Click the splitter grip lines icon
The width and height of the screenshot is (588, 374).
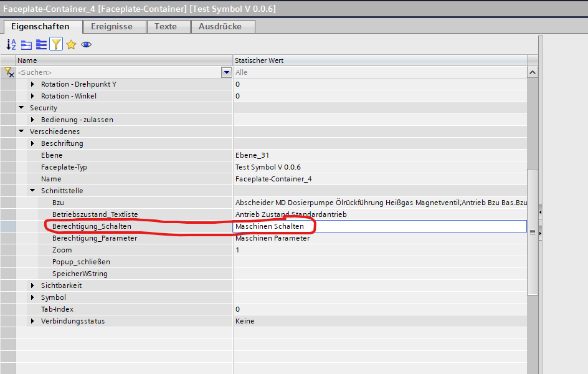click(533, 233)
